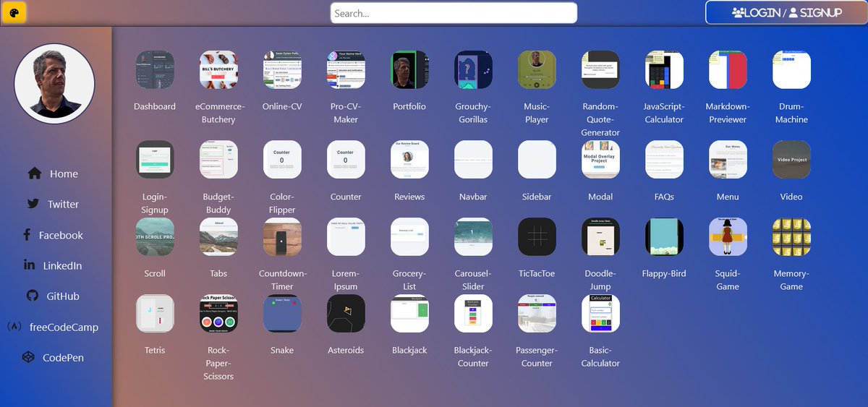
Task: Open the CodePen sidebar link
Action: click(x=53, y=357)
